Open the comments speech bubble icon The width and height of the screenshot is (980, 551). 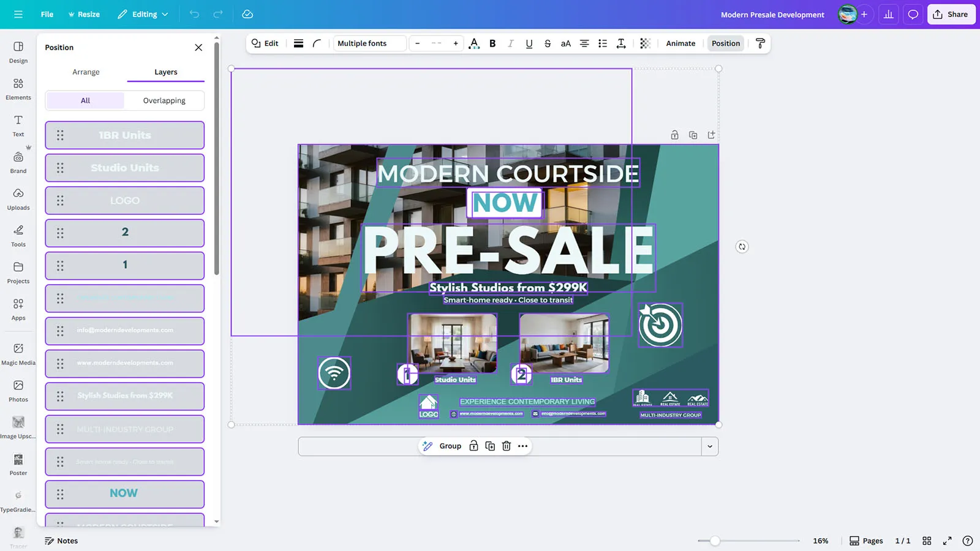click(913, 14)
